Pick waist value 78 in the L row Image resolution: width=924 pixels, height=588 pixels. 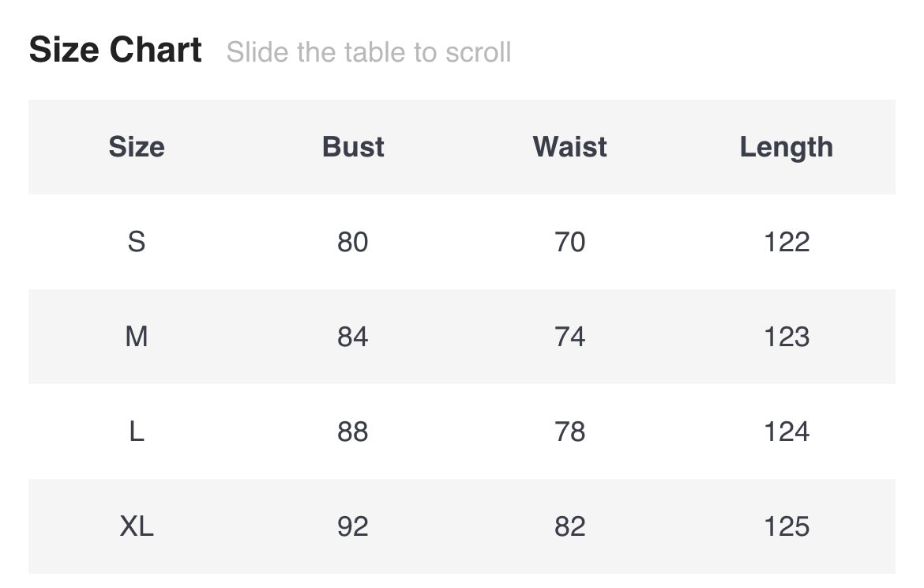[569, 432]
